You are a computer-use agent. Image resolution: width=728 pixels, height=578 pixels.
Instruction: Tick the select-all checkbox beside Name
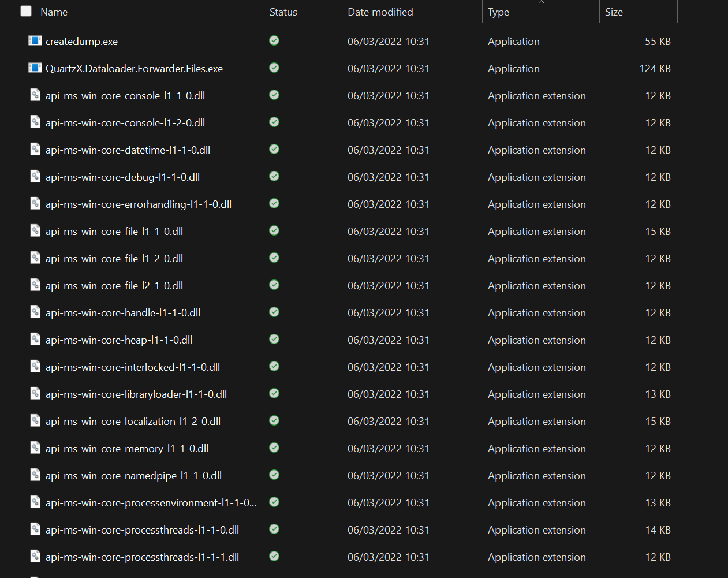(26, 12)
